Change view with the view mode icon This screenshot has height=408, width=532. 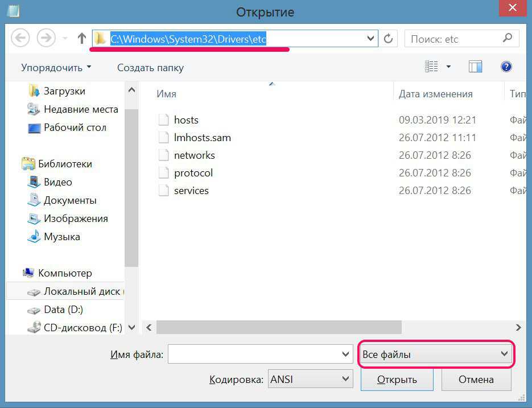pyautogui.click(x=432, y=67)
